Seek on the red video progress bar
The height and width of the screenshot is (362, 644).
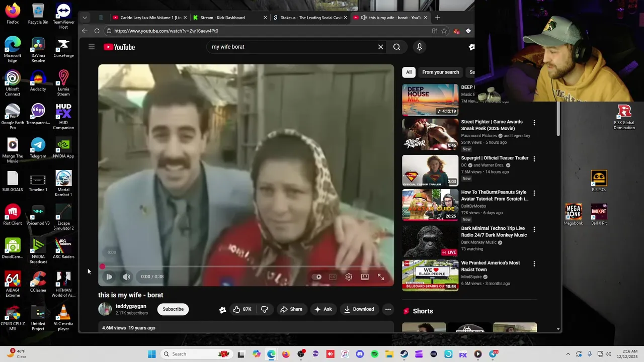(246, 266)
